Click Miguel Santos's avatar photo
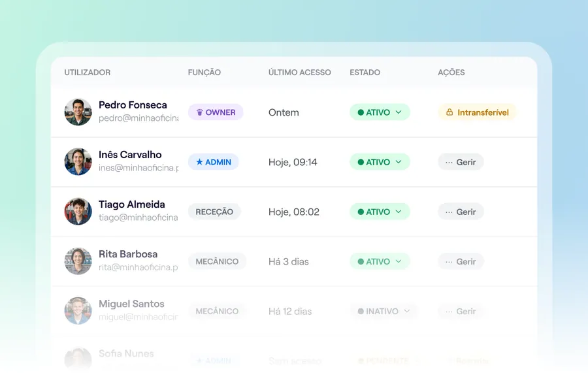 pos(78,311)
